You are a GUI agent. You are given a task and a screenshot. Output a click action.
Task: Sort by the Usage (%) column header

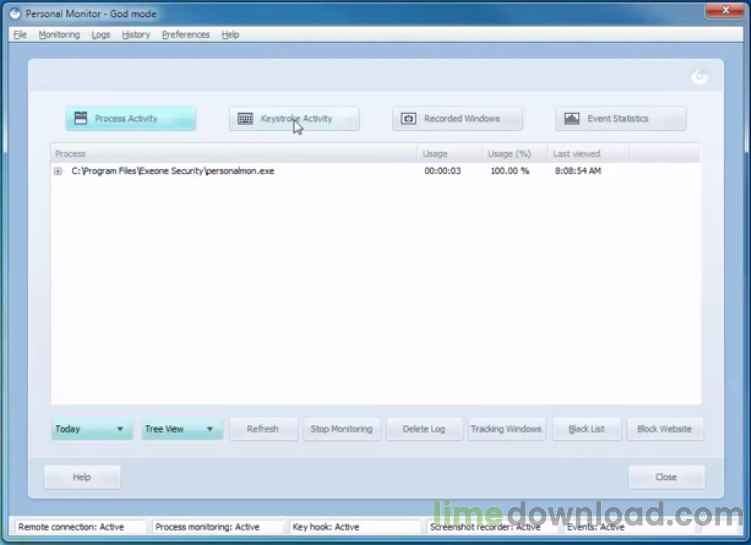point(508,154)
